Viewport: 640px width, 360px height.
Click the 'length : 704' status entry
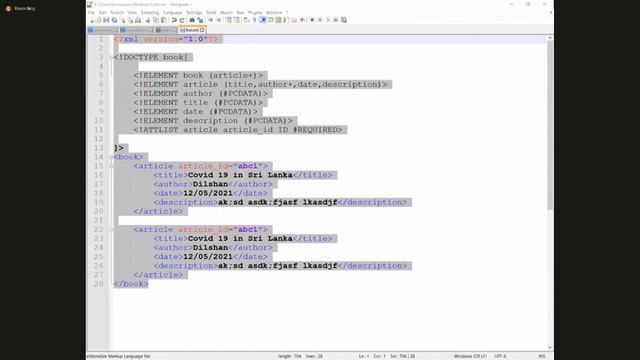tap(290, 356)
